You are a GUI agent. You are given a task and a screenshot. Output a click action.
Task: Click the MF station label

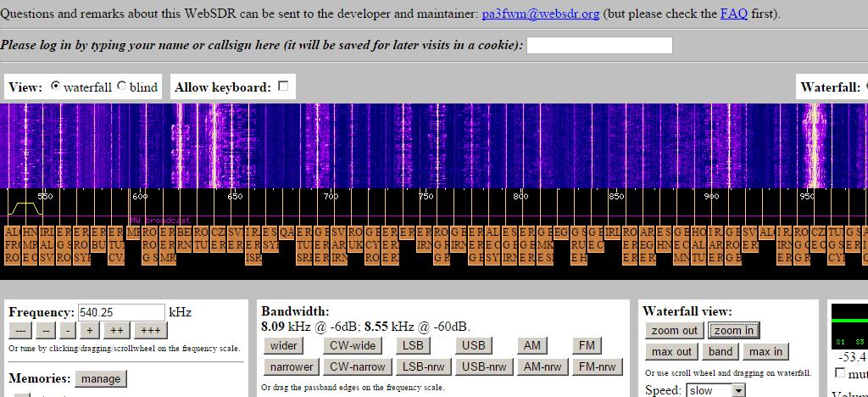[x=133, y=232]
